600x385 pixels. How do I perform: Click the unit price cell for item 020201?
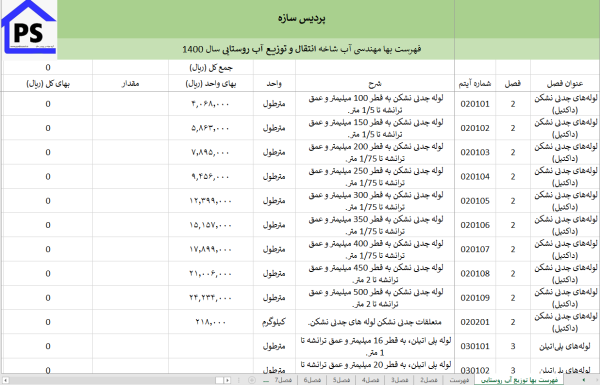pyautogui.click(x=210, y=322)
